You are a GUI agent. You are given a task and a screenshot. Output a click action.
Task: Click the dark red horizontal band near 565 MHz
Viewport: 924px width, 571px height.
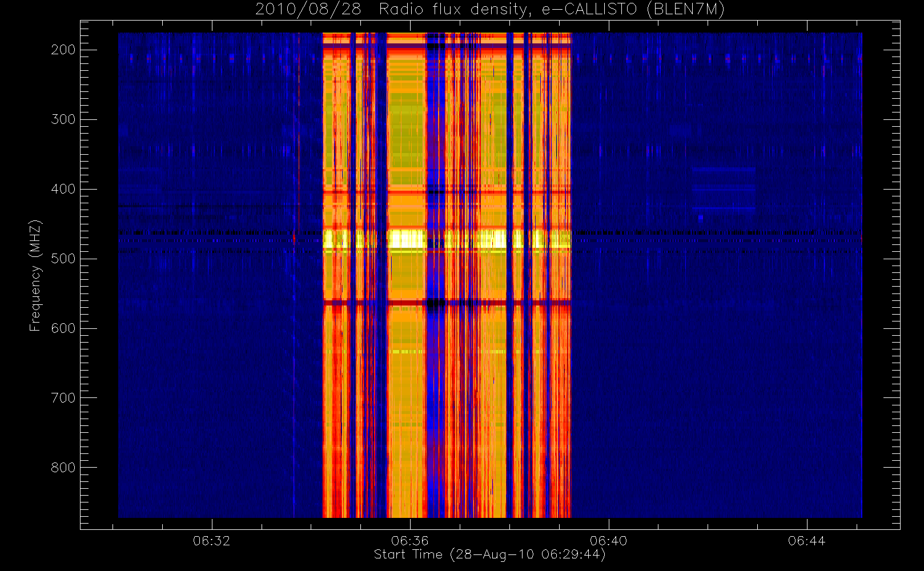pyautogui.click(x=447, y=303)
